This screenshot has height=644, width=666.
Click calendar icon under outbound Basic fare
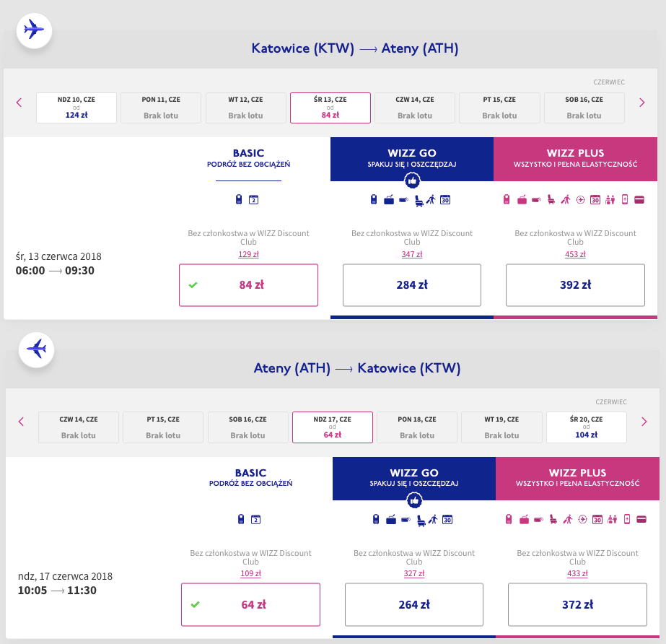pyautogui.click(x=253, y=200)
